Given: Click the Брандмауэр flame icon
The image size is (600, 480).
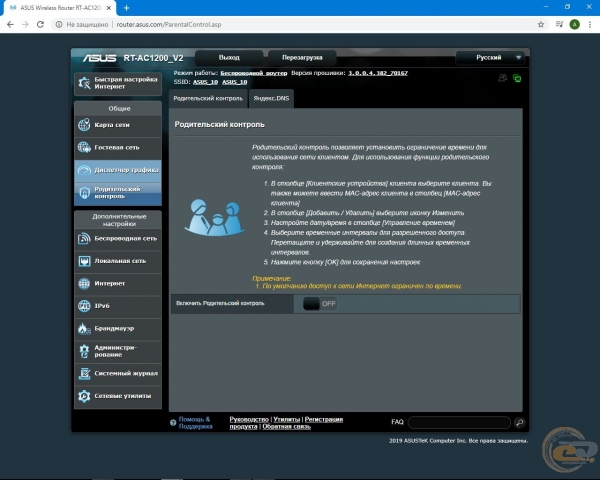Looking at the screenshot, I should [83, 328].
